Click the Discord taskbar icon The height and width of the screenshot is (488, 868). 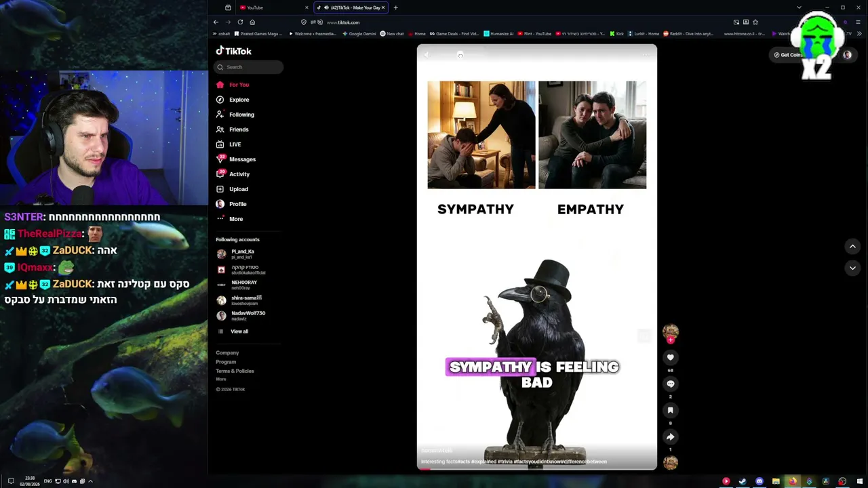pos(759,481)
